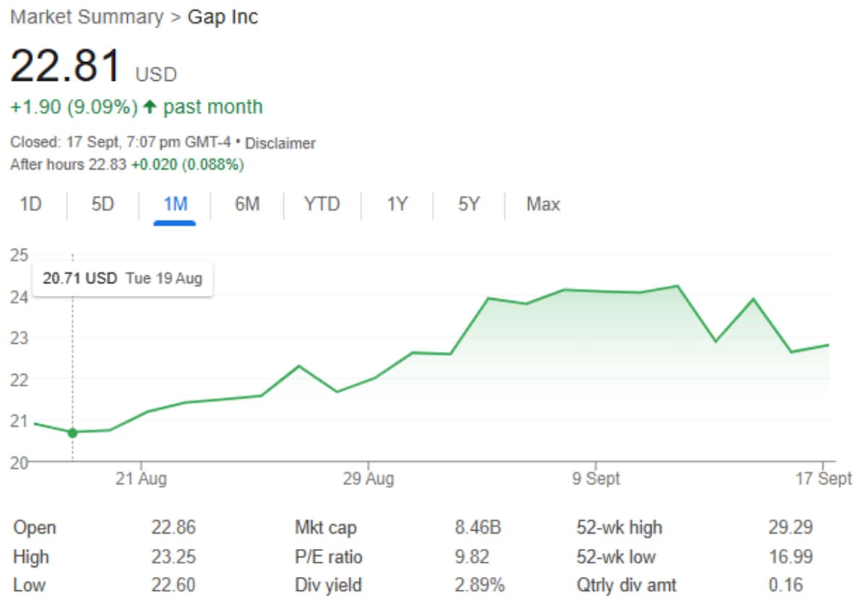The width and height of the screenshot is (867, 616).
Task: Show the Max range chart
Action: click(543, 204)
